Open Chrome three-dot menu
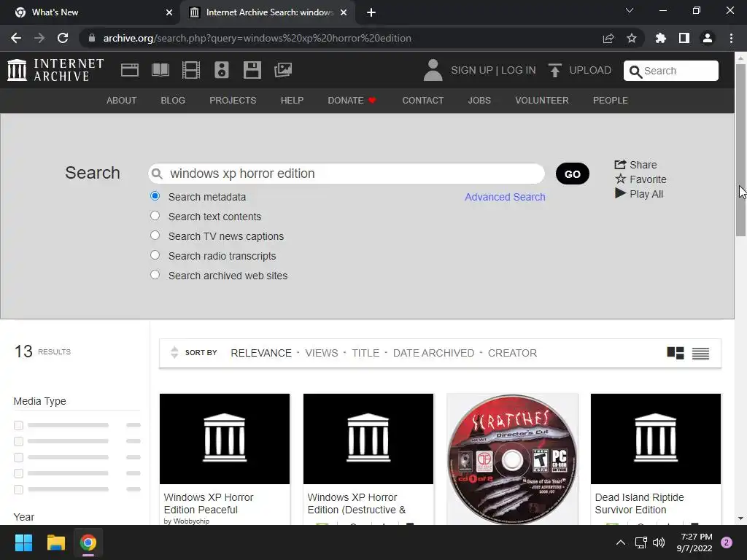This screenshot has height=560, width=747. click(731, 38)
